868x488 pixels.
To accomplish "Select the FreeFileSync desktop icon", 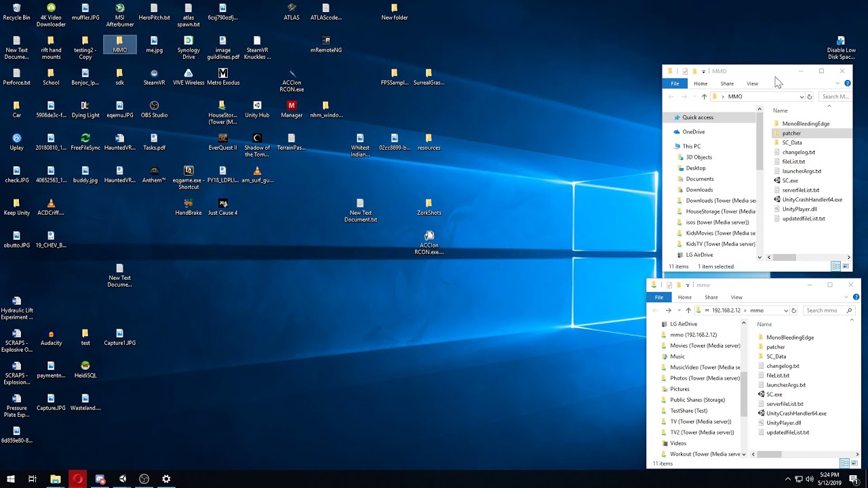I will pyautogui.click(x=85, y=142).
